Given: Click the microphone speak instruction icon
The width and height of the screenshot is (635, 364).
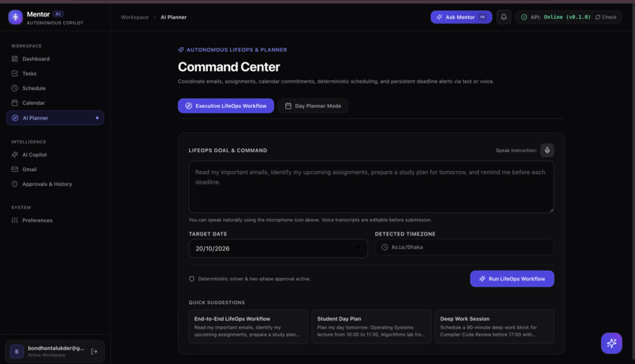Looking at the screenshot, I should [547, 150].
